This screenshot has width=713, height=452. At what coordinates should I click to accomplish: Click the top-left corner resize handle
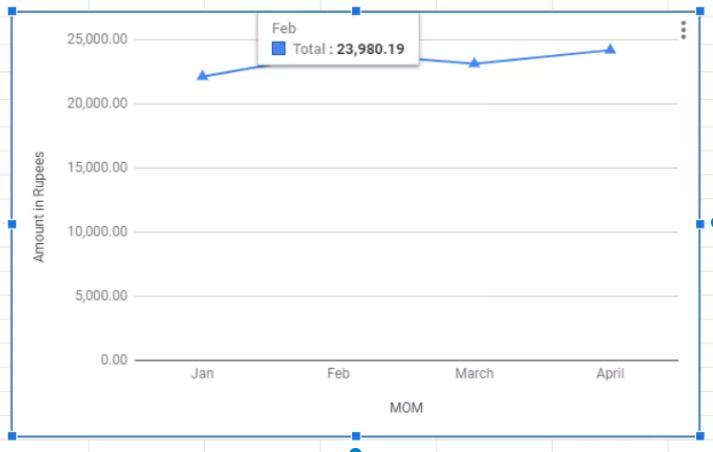click(x=12, y=11)
